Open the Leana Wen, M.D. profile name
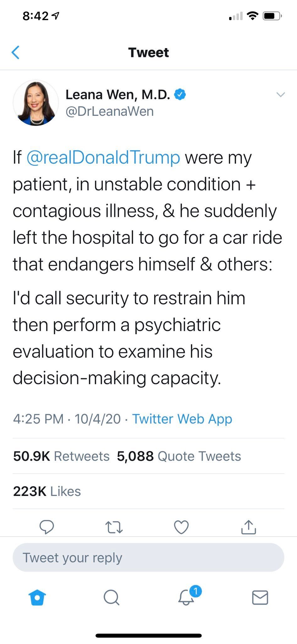 tap(118, 94)
